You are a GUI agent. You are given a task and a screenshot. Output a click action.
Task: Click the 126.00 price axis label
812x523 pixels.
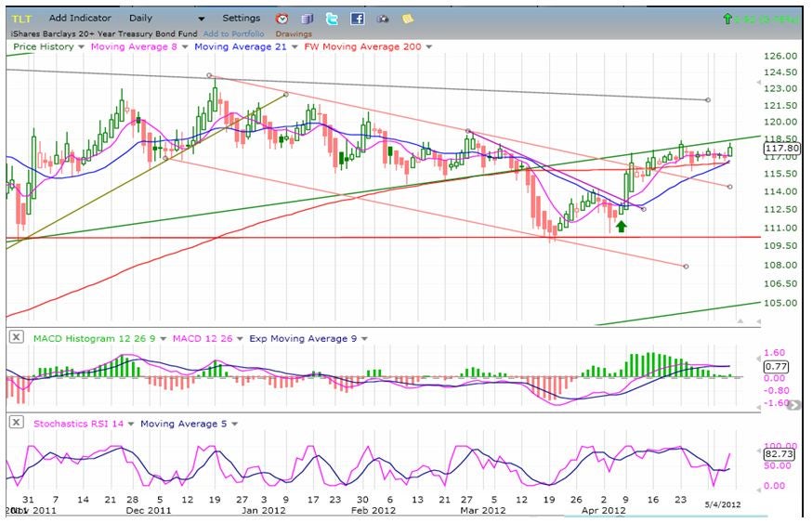coord(780,56)
